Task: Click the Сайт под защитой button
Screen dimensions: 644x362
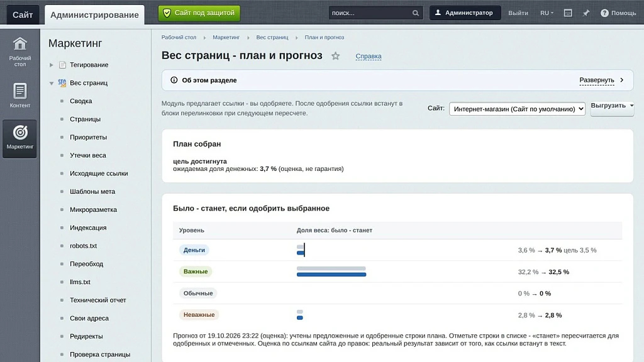Action: click(199, 13)
